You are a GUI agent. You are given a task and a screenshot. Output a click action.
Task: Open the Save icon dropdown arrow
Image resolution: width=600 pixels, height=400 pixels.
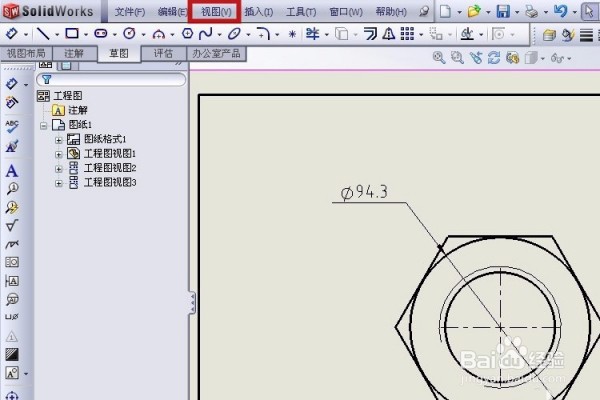click(517, 12)
